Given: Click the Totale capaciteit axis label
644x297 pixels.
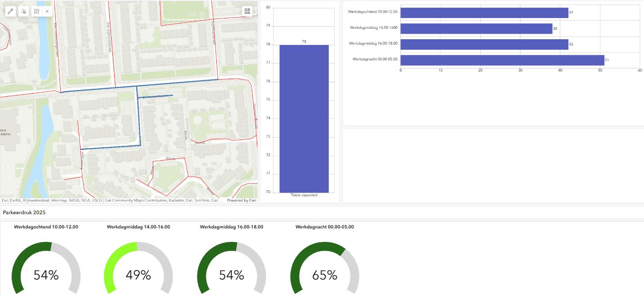Looking at the screenshot, I should coord(304,195).
